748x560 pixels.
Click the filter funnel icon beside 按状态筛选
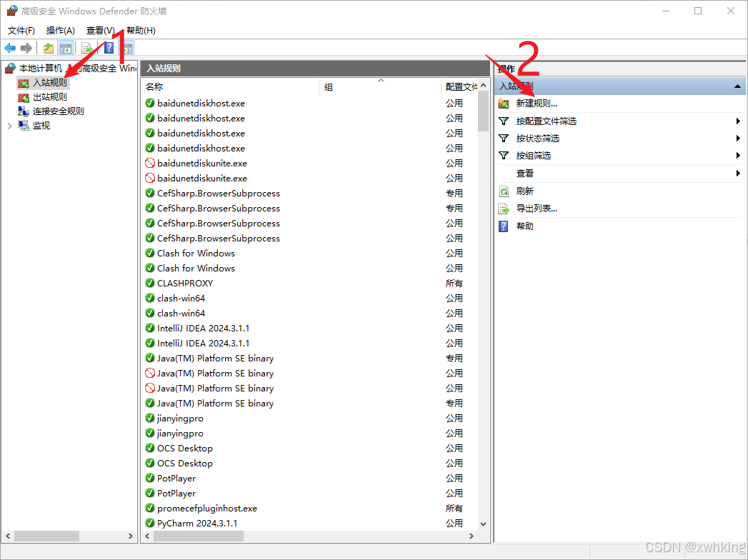pyautogui.click(x=503, y=139)
